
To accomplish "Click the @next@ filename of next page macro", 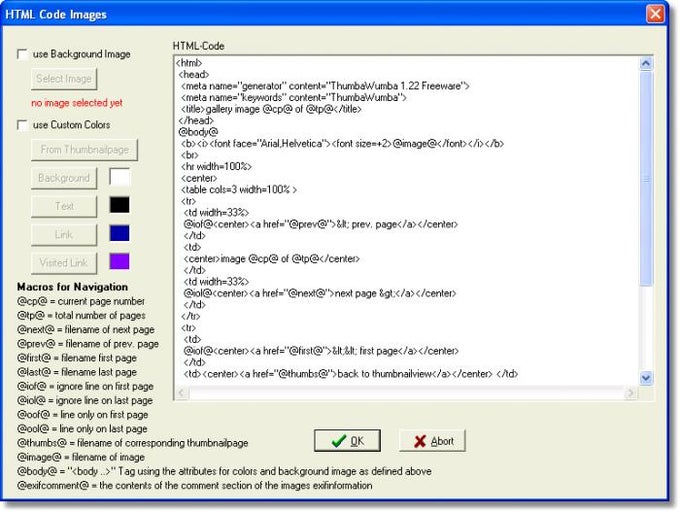I will coord(86,329).
